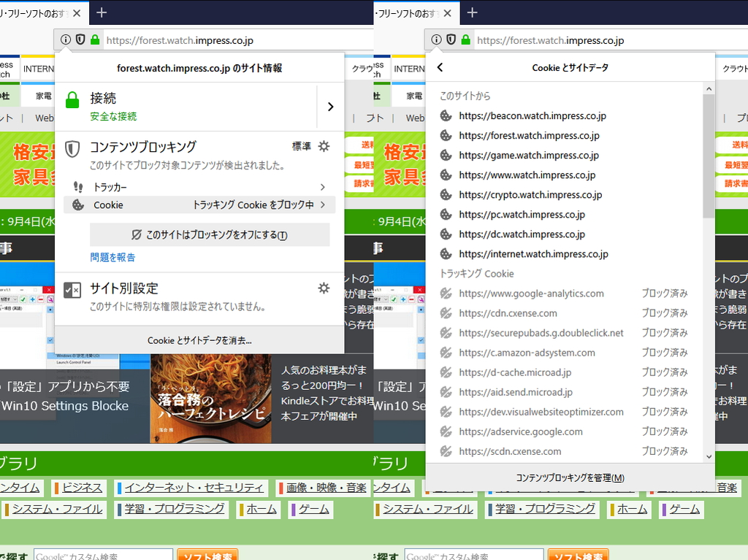Click the Google custom search input field
The width and height of the screenshot is (748, 560).
[102, 554]
